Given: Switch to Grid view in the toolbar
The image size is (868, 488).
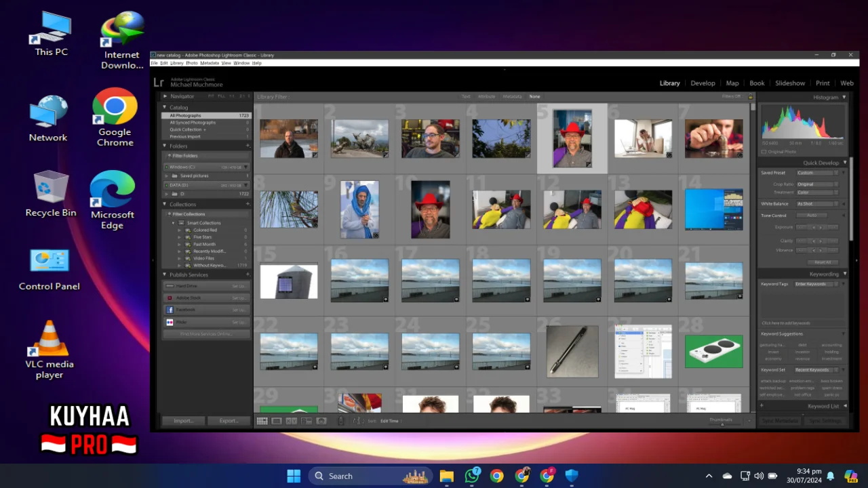Looking at the screenshot, I should click(262, 421).
